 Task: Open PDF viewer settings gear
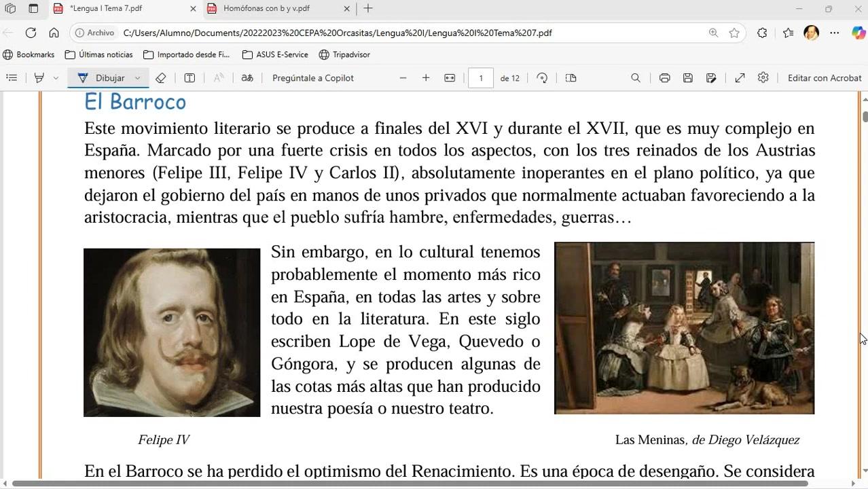pyautogui.click(x=763, y=78)
